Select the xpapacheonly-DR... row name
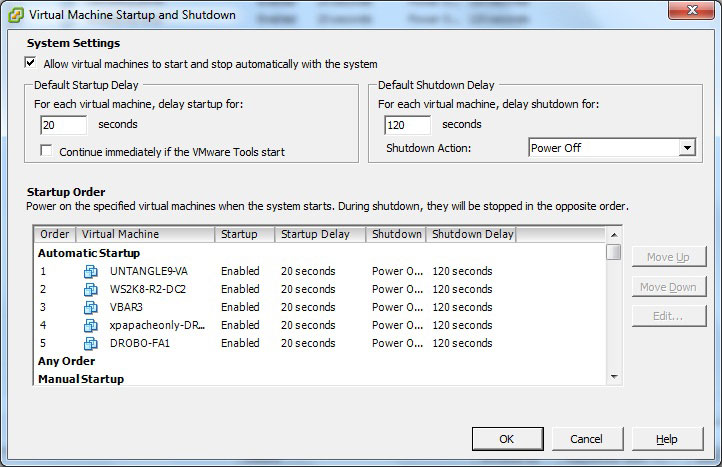The image size is (722, 467). tap(157, 325)
